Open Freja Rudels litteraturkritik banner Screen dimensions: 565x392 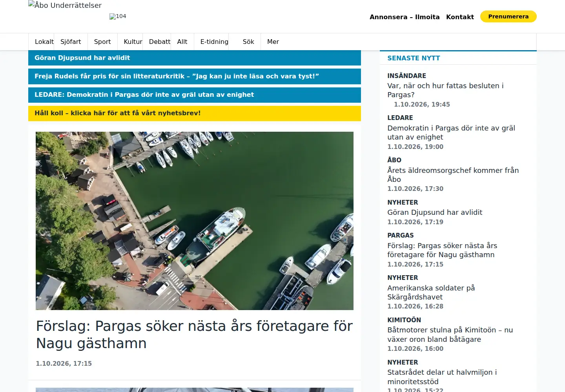point(195,76)
